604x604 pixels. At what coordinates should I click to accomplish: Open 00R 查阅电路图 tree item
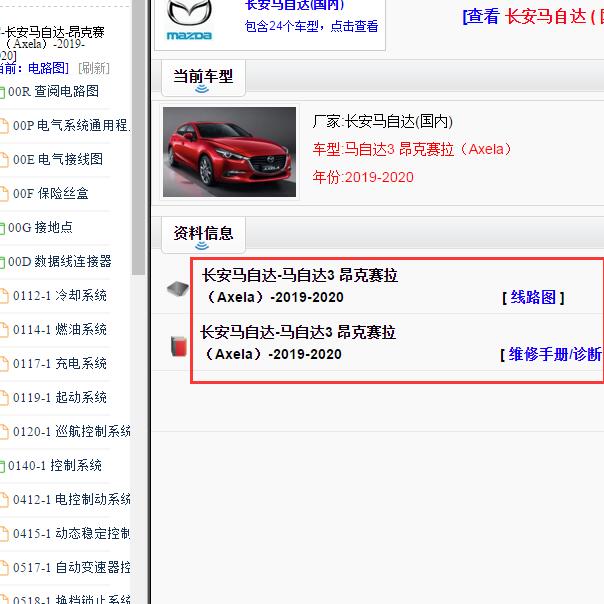coord(54,91)
